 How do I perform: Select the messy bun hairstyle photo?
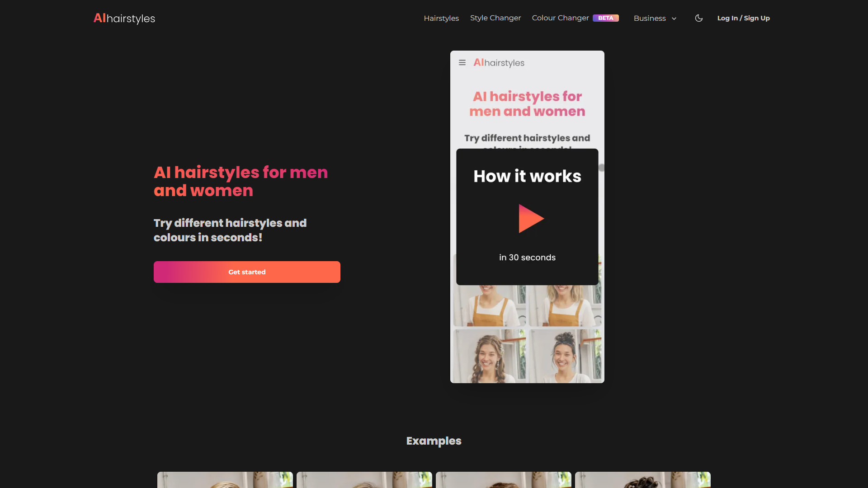click(x=565, y=356)
